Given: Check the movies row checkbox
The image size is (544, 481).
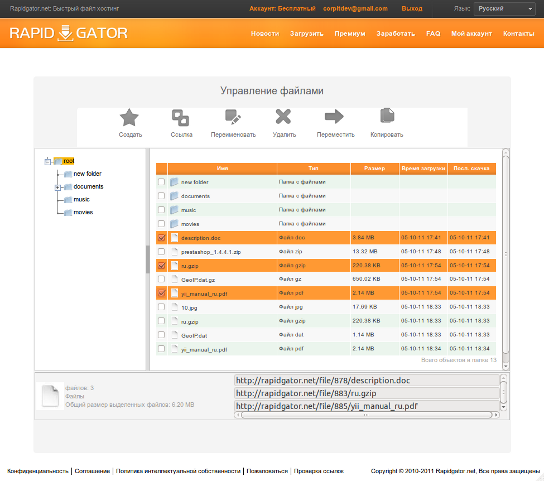Looking at the screenshot, I should (x=161, y=223).
